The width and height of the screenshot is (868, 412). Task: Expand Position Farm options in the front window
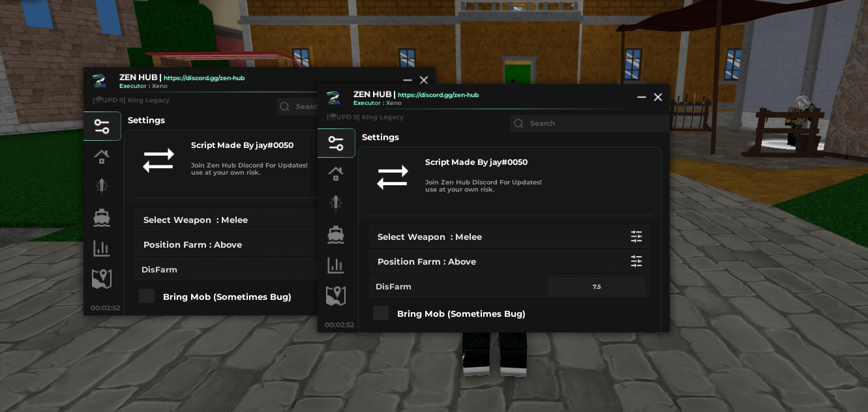pos(636,261)
